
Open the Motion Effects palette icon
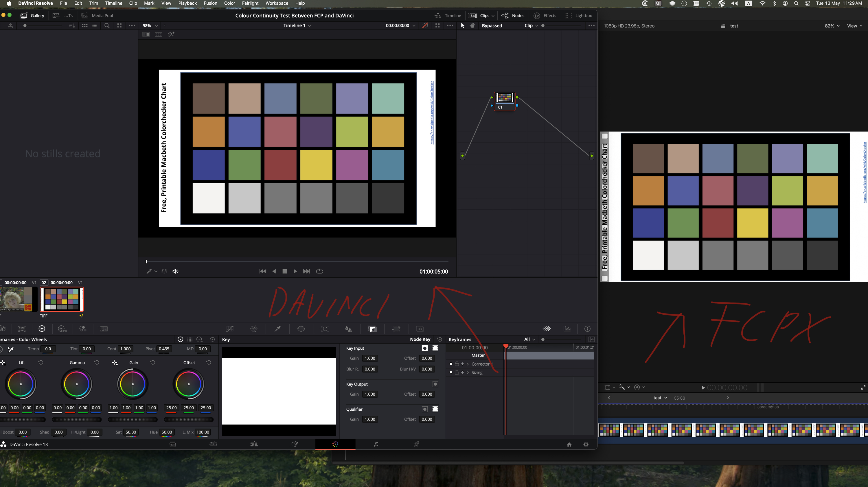pos(104,329)
